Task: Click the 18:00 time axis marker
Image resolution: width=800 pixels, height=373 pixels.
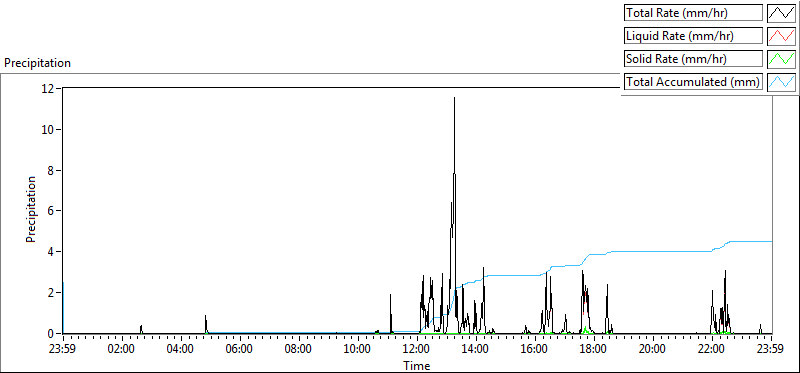Action: (594, 350)
